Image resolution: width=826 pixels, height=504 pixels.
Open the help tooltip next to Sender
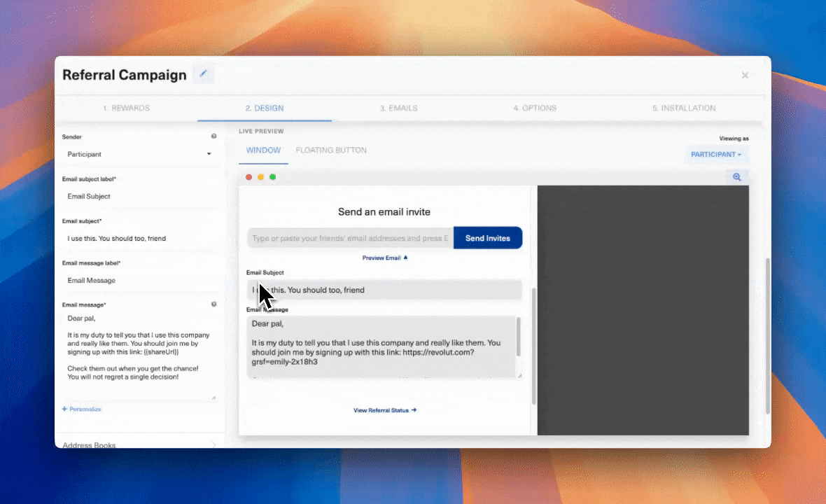213,136
